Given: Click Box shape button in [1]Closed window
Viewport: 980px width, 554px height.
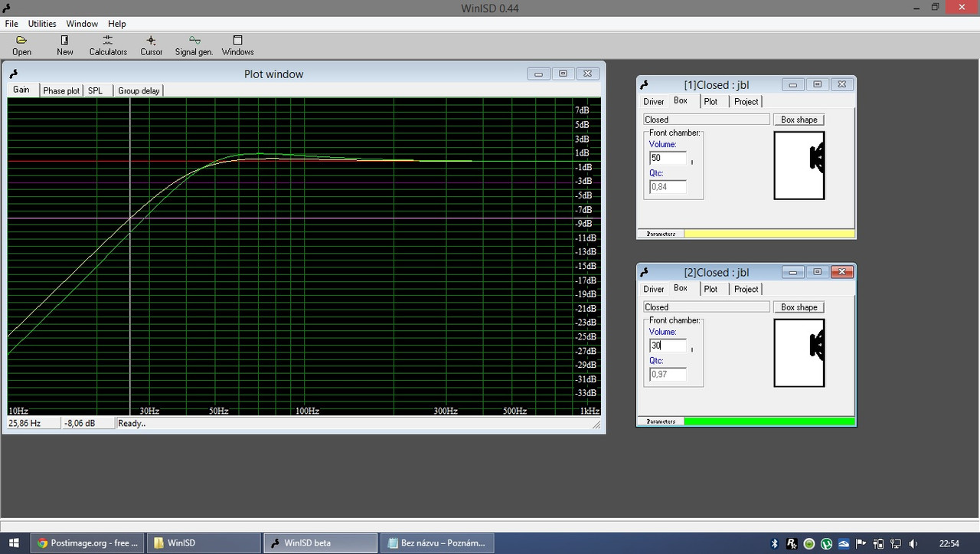Looking at the screenshot, I should [x=799, y=120].
